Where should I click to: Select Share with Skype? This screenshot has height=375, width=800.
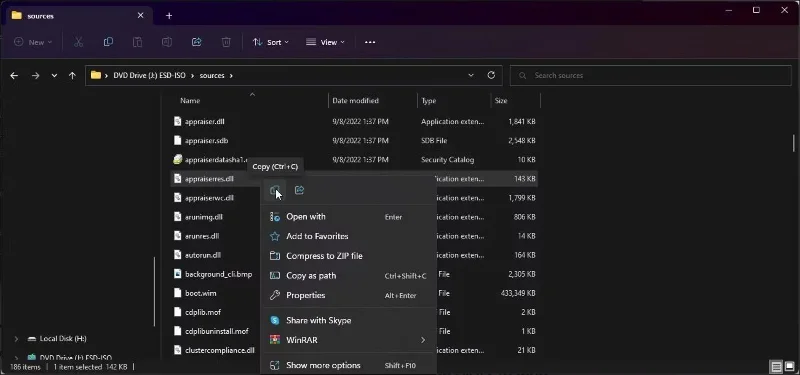pos(348,320)
